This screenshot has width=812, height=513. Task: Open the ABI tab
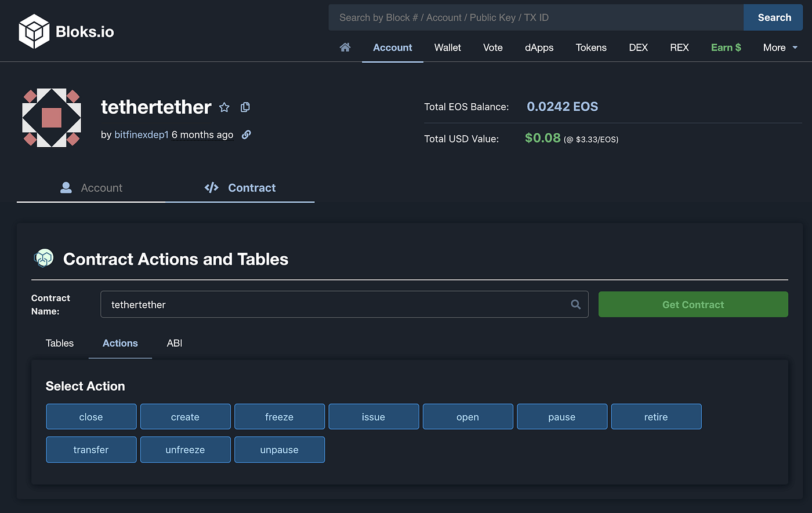[x=175, y=343]
